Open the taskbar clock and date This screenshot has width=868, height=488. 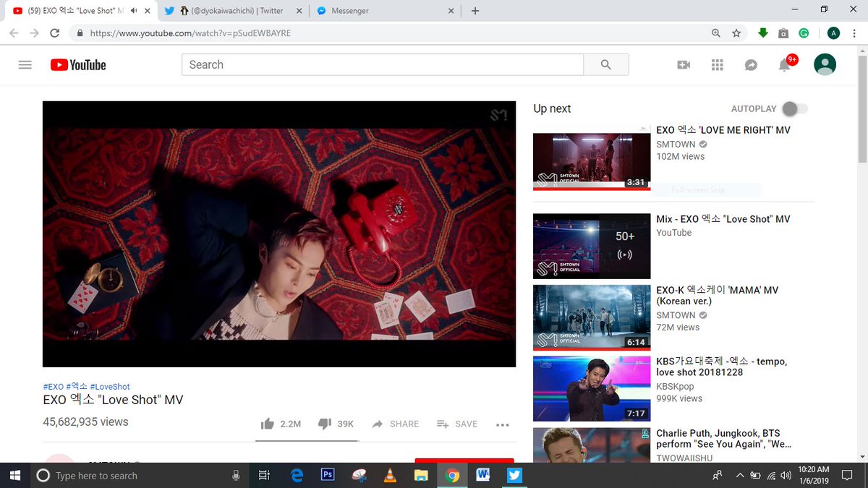[x=812, y=475]
